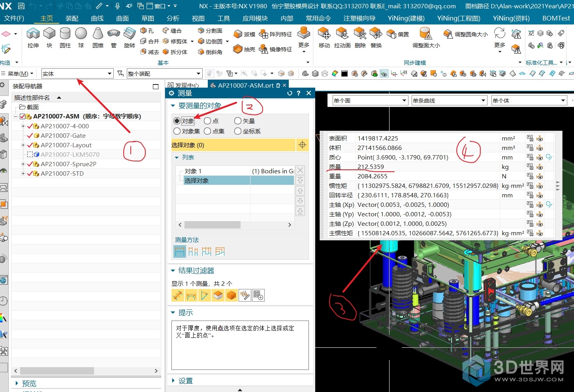Select the 边倒圆 edge blend tool
This screenshot has height=392, width=574.
tap(210, 41)
